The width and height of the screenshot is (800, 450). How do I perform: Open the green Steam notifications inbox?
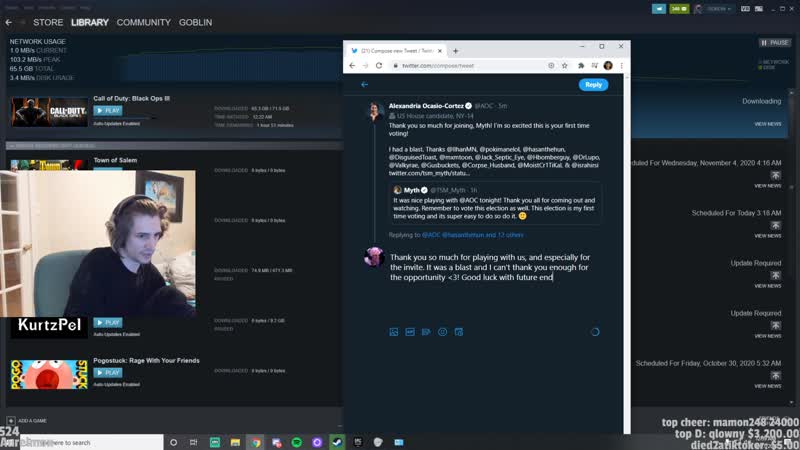pos(679,9)
